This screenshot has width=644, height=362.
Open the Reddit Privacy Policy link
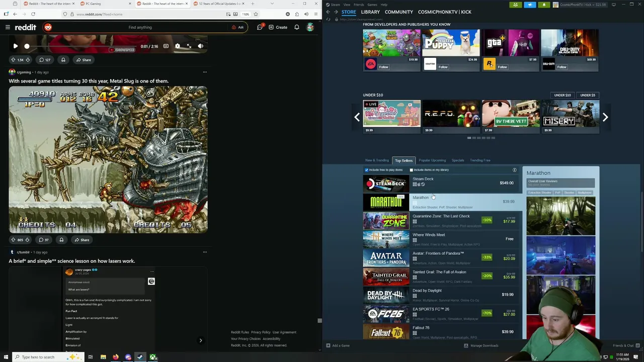(x=261, y=332)
